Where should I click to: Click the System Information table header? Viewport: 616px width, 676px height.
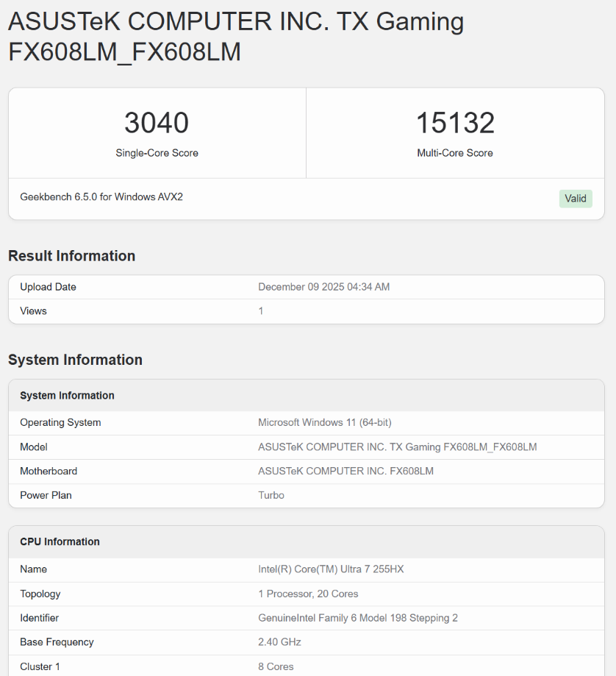click(67, 396)
